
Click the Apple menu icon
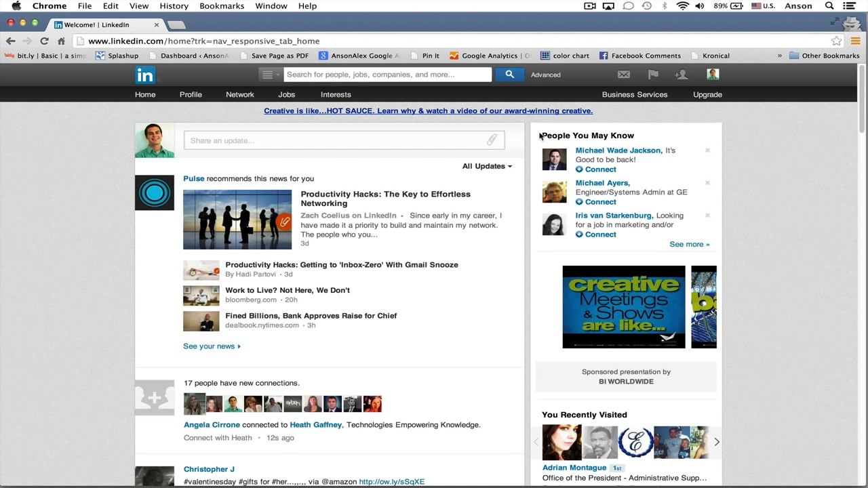(16, 6)
